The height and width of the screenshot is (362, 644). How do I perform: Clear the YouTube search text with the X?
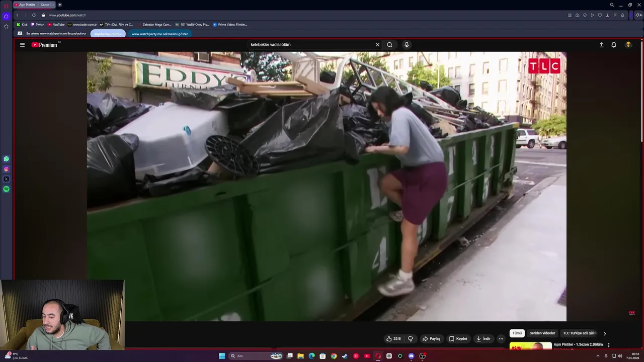pos(377,45)
